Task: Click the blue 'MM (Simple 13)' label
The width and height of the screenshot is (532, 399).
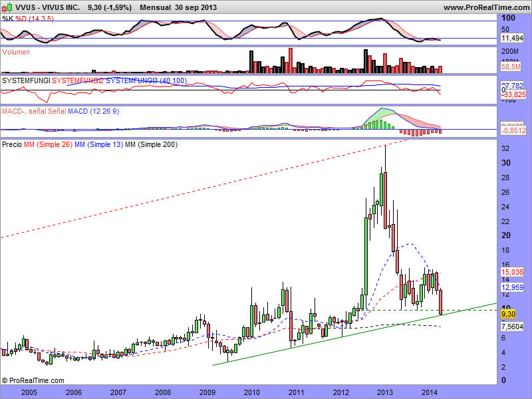Action: 98,144
